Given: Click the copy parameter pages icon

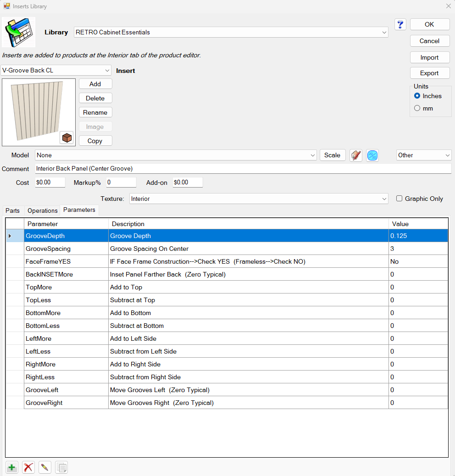Looking at the screenshot, I should (x=61, y=467).
